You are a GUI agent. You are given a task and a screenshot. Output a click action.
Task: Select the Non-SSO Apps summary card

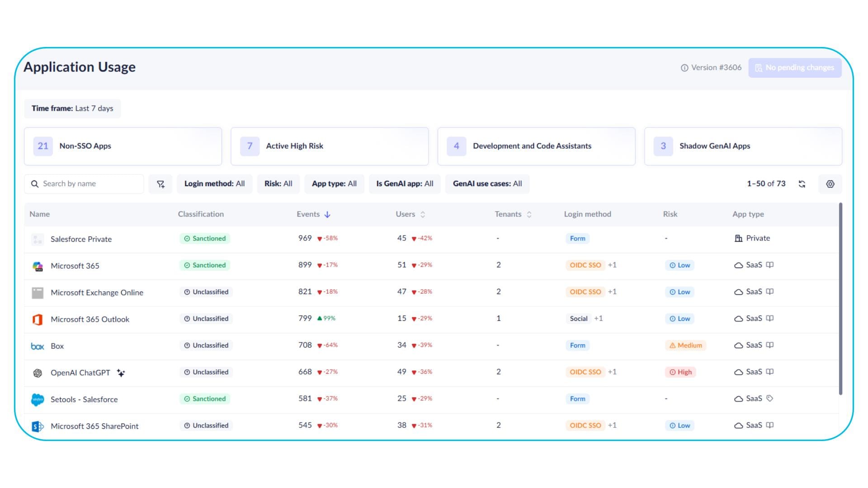click(123, 146)
